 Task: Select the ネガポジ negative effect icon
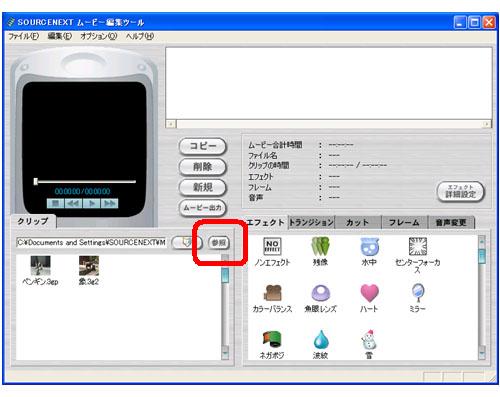click(x=272, y=340)
